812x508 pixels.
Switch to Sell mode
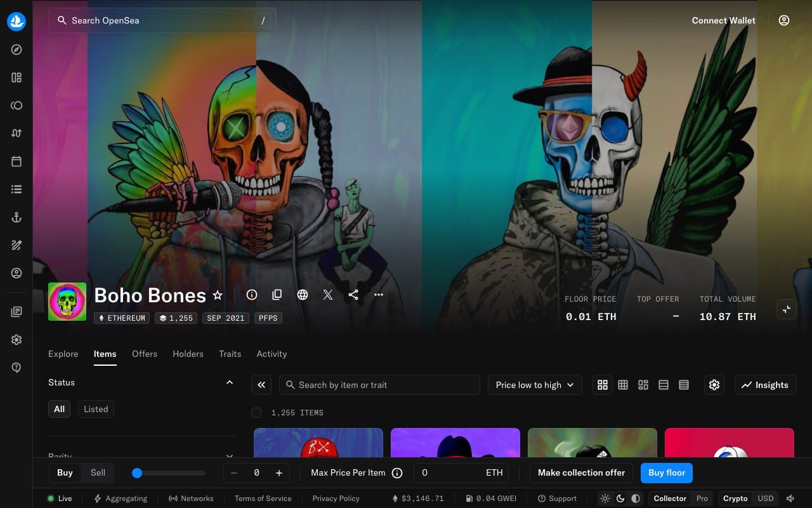point(98,472)
